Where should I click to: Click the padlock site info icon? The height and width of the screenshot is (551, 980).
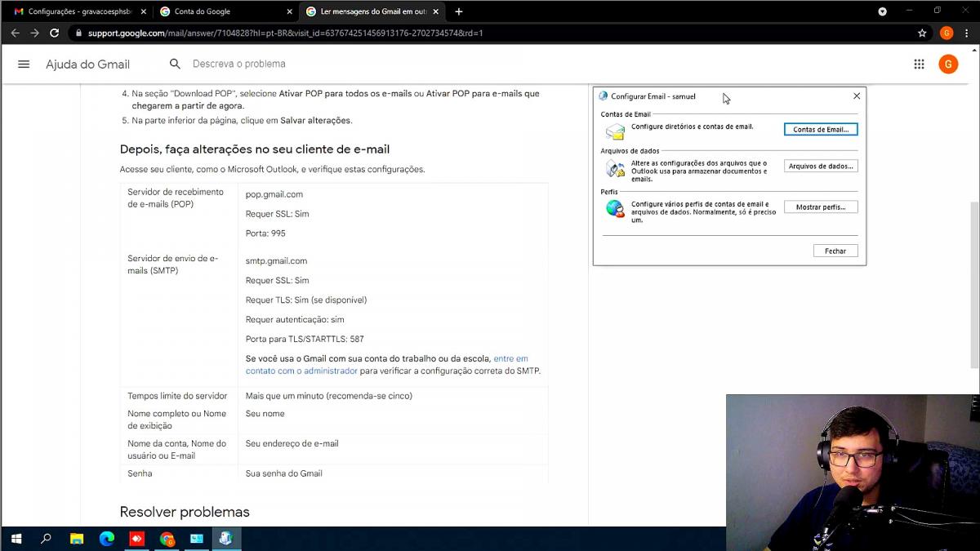coord(78,33)
